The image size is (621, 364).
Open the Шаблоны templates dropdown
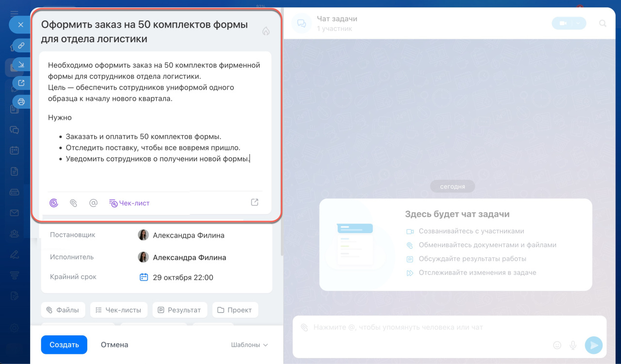[x=249, y=345]
